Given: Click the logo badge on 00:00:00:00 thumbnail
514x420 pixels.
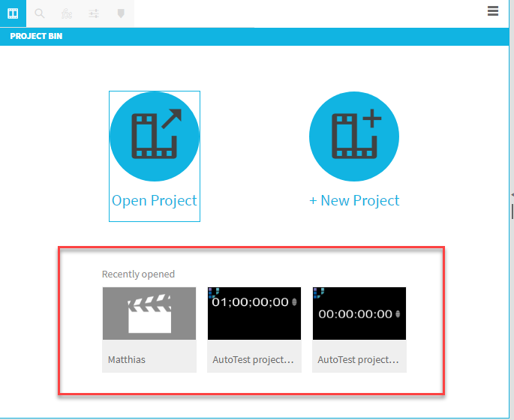Looking at the screenshot, I should [319, 292].
